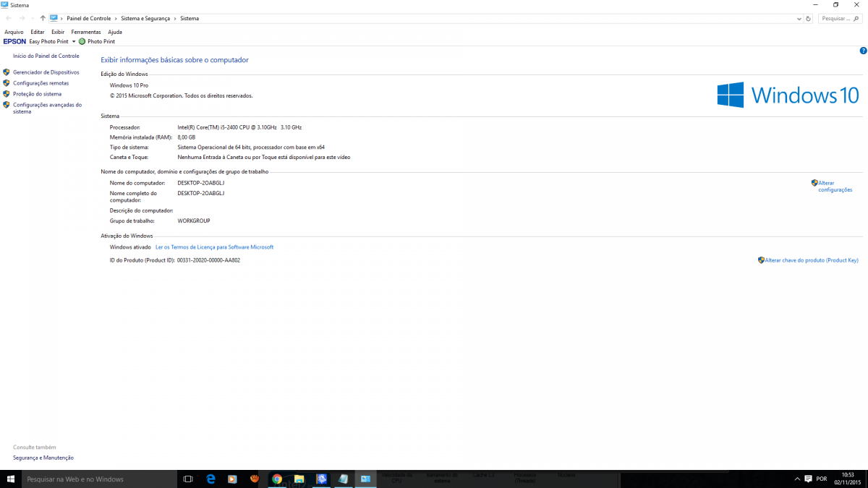Open the recent locations dropdown arrow
Screen dimensions: 868x488
tap(33, 18)
